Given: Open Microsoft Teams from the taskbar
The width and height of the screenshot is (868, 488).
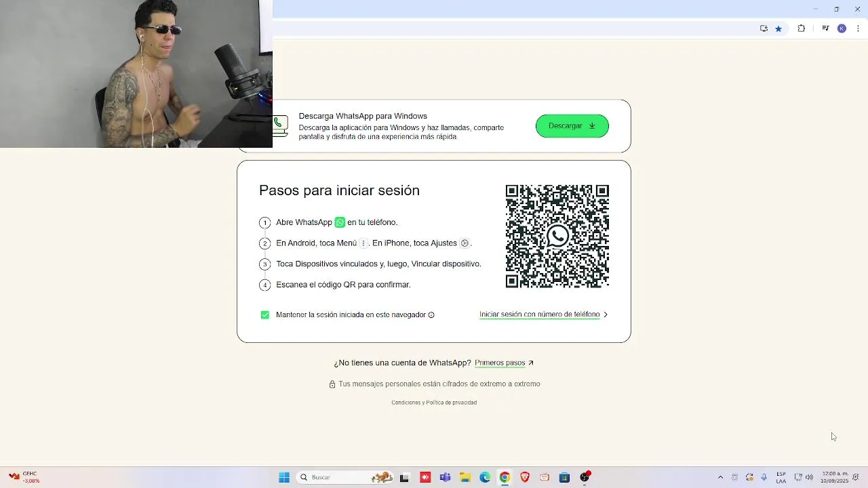Looking at the screenshot, I should click(445, 477).
